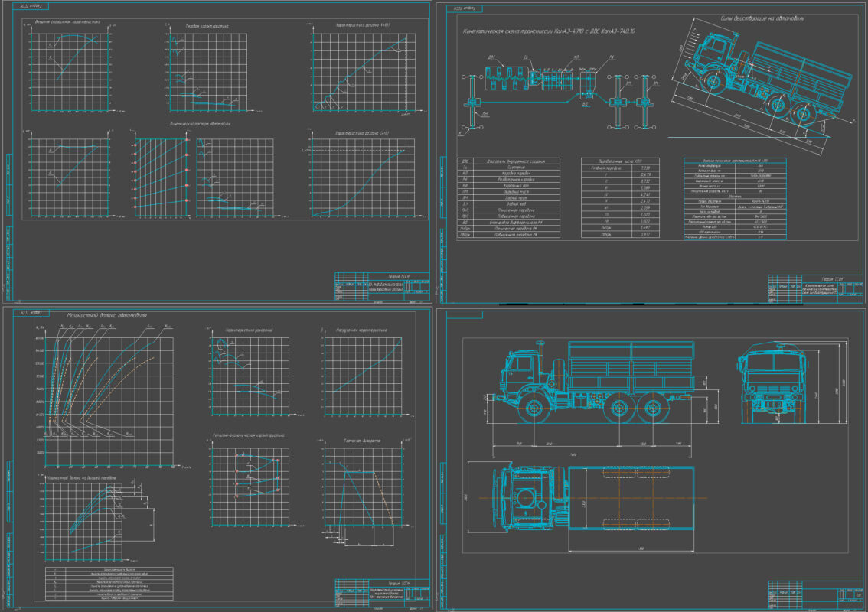Click the 'Нагрузочная характеристика' graph title
The image size is (868, 612).
pyautogui.click(x=361, y=330)
